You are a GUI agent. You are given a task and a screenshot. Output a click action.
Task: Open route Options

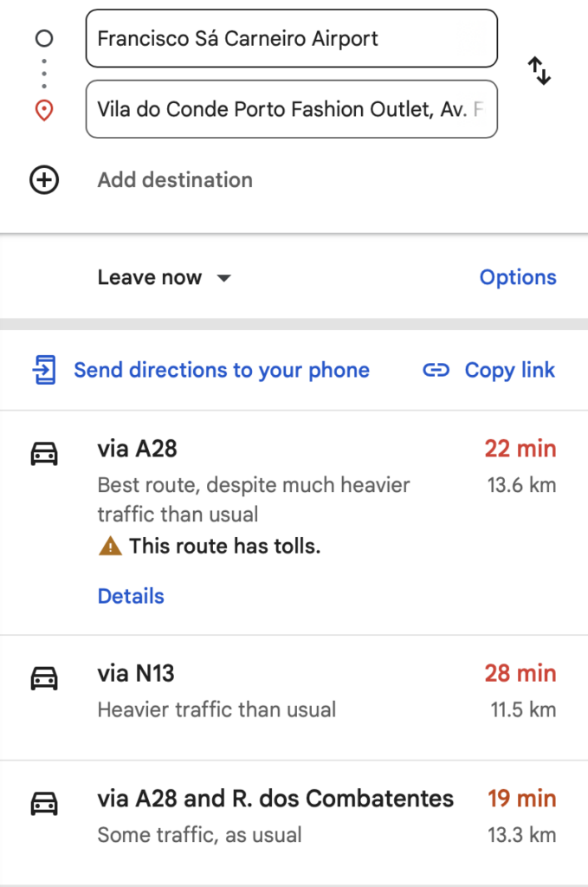[518, 277]
